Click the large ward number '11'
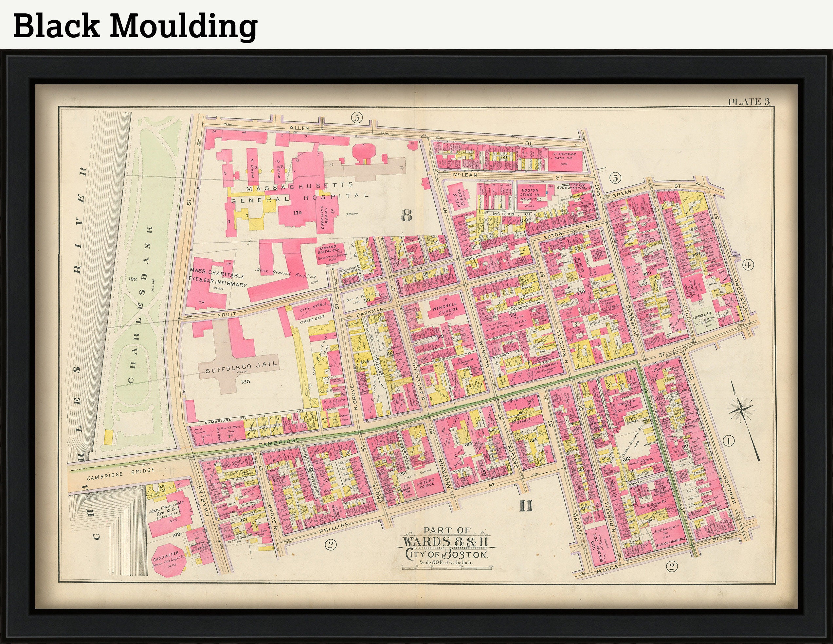This screenshot has width=833, height=644. [526, 506]
